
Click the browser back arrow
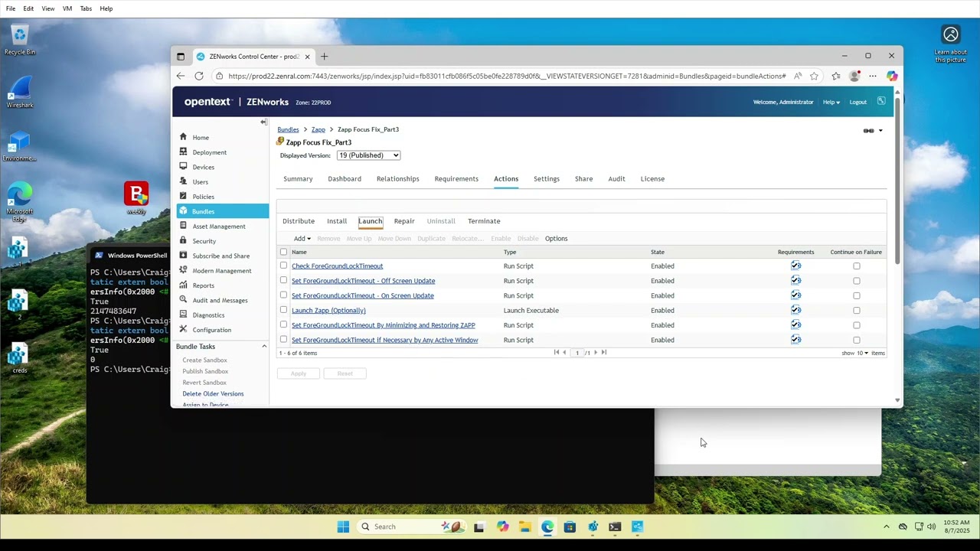(180, 76)
